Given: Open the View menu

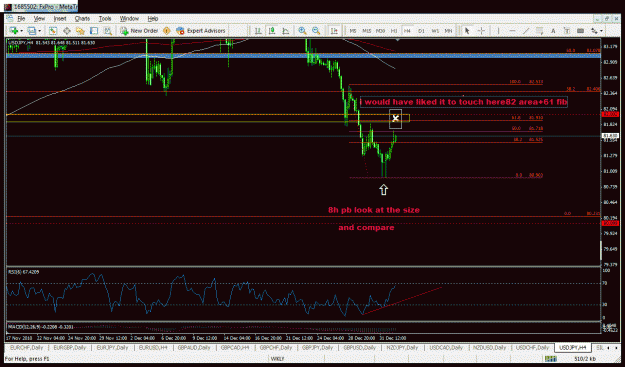Looking at the screenshot, I should click(x=39, y=19).
